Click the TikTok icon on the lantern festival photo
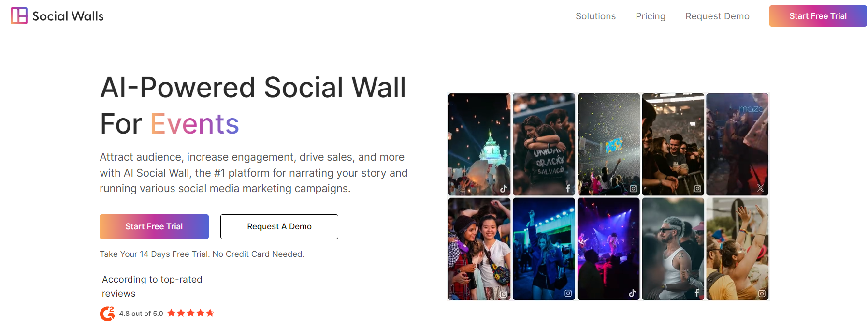Image resolution: width=868 pixels, height=329 pixels. pos(504,188)
